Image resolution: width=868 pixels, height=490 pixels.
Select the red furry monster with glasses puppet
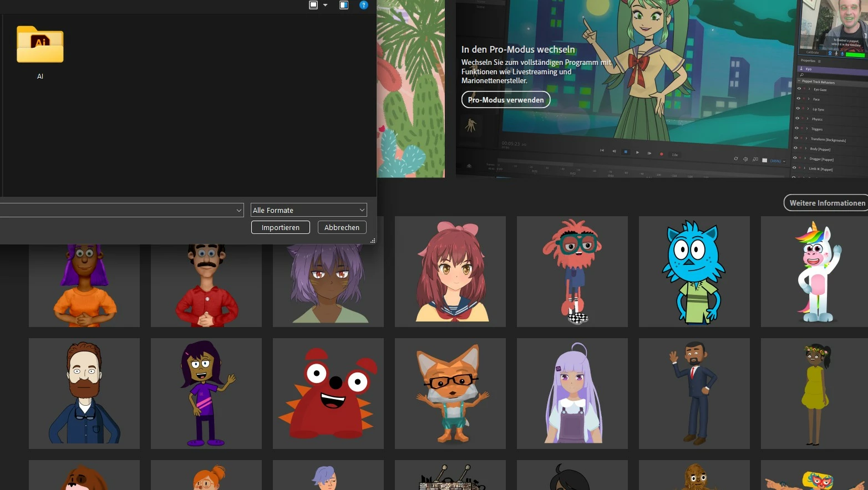[572, 272]
